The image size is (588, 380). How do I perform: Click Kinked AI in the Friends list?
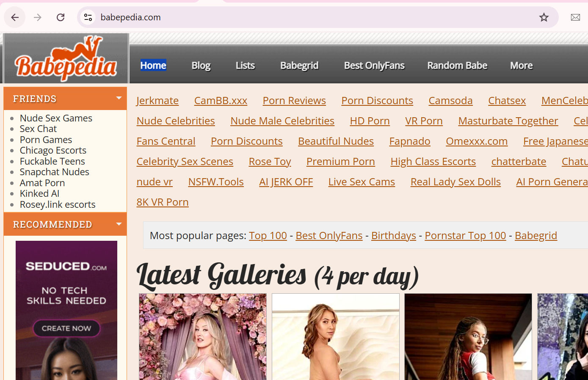pos(39,193)
